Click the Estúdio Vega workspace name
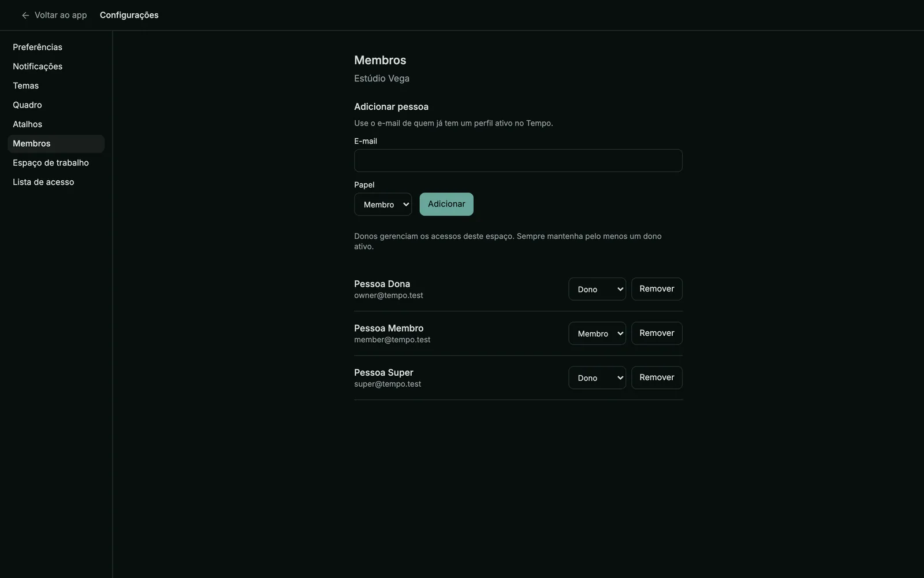924x578 pixels. [x=382, y=79]
